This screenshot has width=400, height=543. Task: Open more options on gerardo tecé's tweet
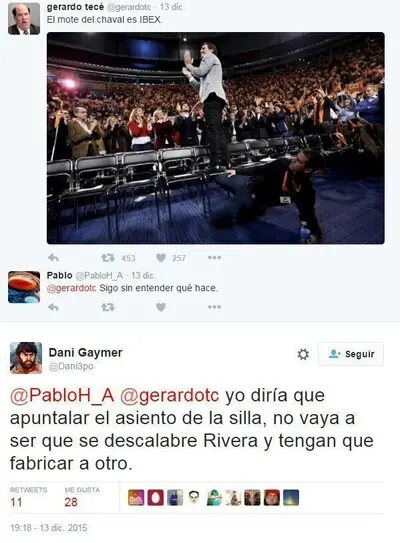(214, 258)
